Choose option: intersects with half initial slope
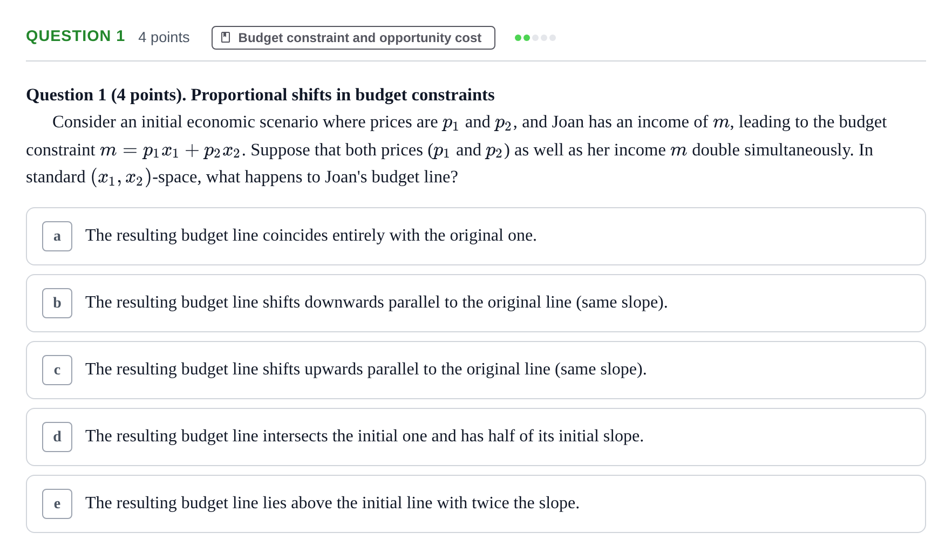Image resolution: width=952 pixels, height=560 pixels. click(475, 437)
